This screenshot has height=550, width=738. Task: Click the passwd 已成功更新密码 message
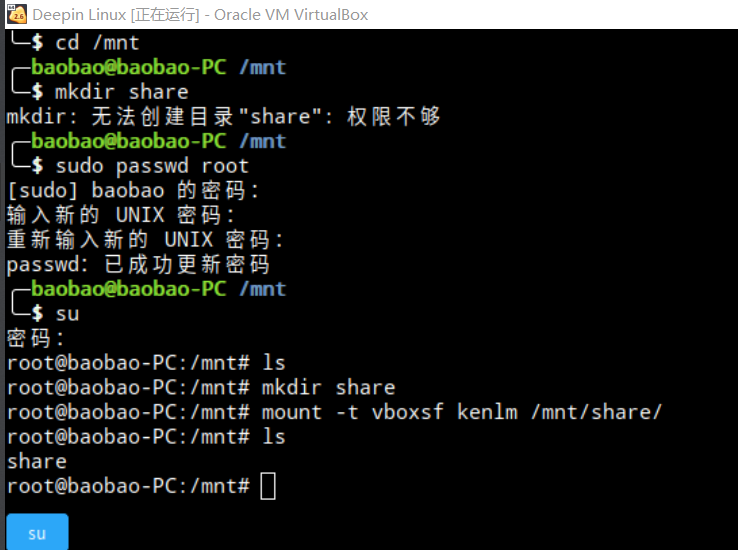click(x=138, y=264)
